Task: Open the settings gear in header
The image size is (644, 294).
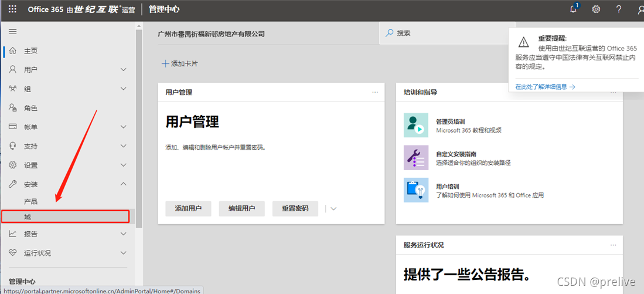Action: [x=596, y=9]
